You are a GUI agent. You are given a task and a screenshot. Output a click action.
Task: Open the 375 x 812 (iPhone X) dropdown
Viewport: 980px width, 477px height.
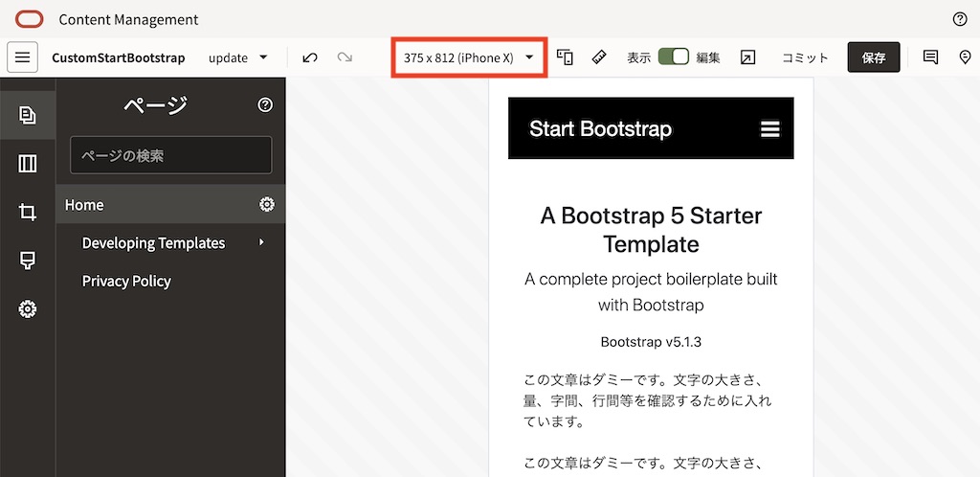[x=468, y=57]
